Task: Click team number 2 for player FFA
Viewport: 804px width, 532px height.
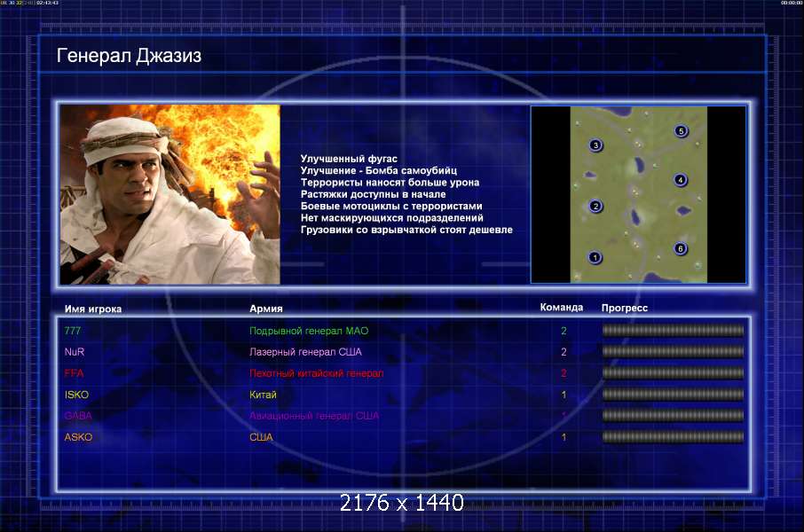Action: pos(564,373)
